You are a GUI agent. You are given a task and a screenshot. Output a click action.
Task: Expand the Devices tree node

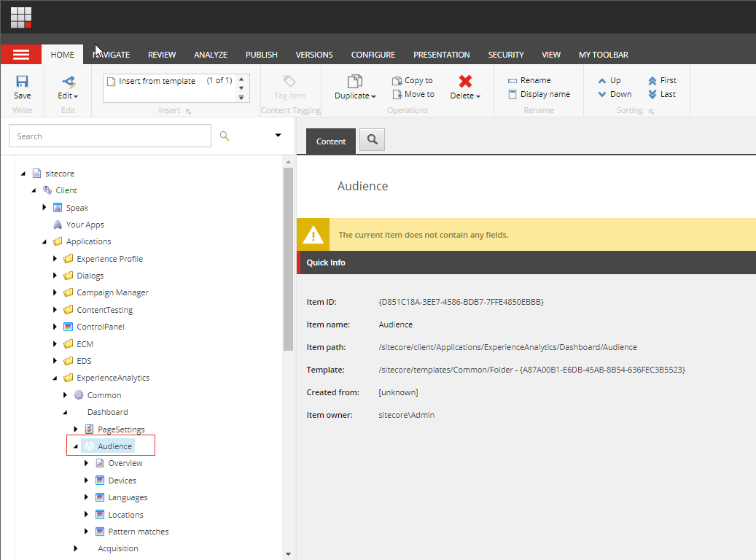coord(86,480)
